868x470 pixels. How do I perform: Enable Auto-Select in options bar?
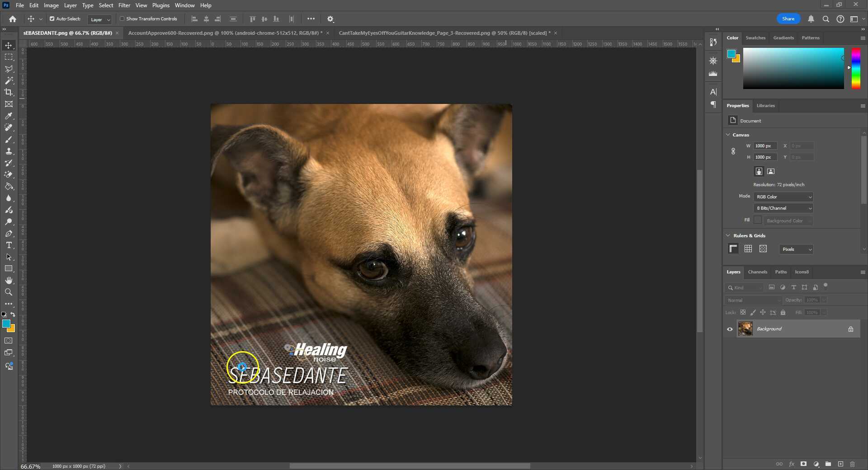(51, 19)
